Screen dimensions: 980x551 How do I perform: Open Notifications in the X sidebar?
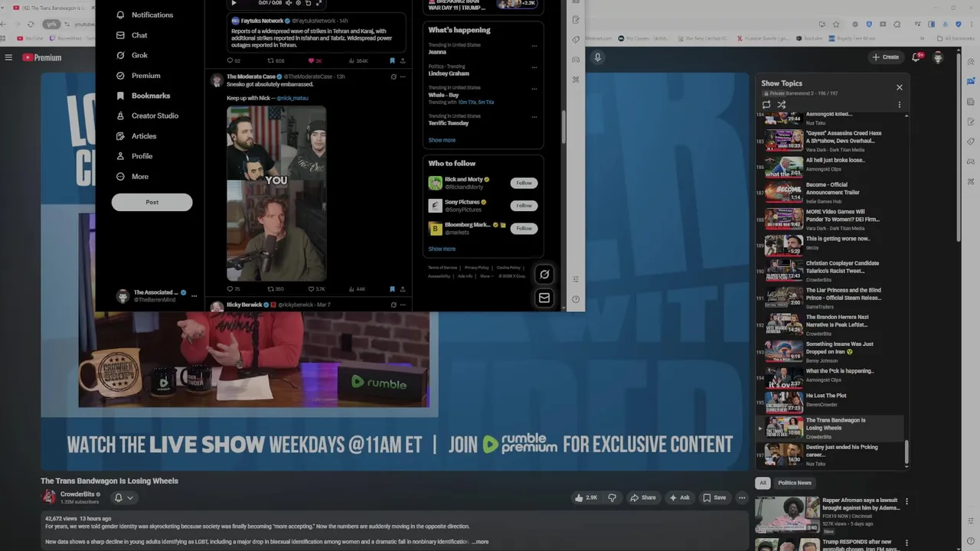pos(144,15)
